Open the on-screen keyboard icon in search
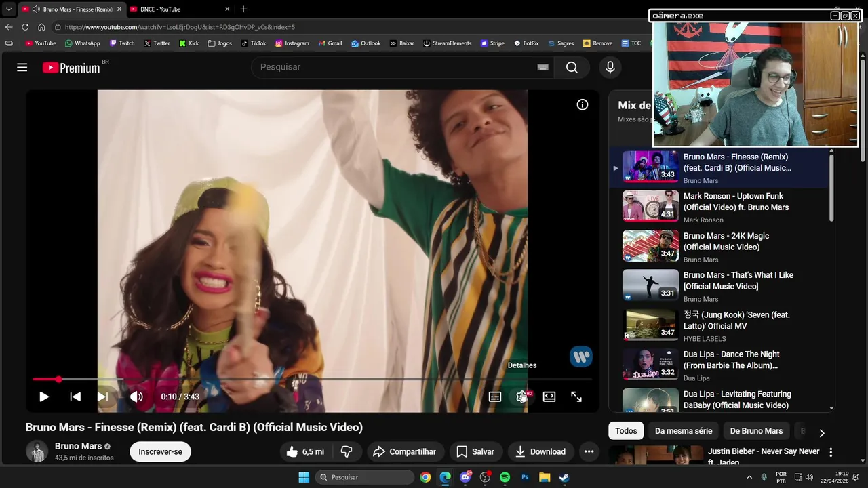Screen dimensions: 868x488 coord(542,67)
